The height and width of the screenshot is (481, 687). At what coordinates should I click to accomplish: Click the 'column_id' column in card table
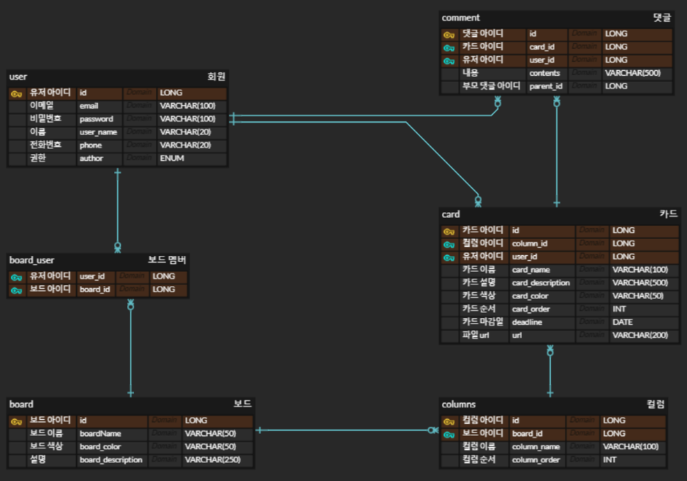point(530,244)
